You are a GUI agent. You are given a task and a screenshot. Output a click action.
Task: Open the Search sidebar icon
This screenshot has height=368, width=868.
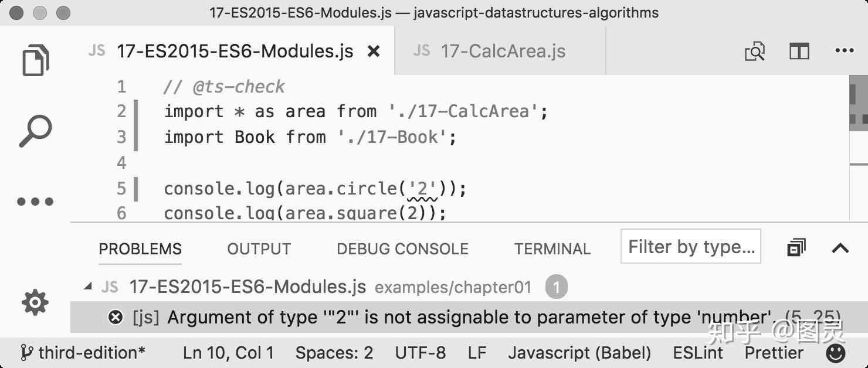(x=34, y=129)
